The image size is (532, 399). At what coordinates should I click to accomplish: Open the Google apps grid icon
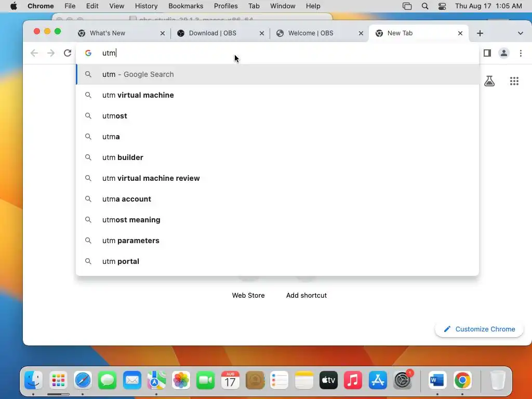514,81
